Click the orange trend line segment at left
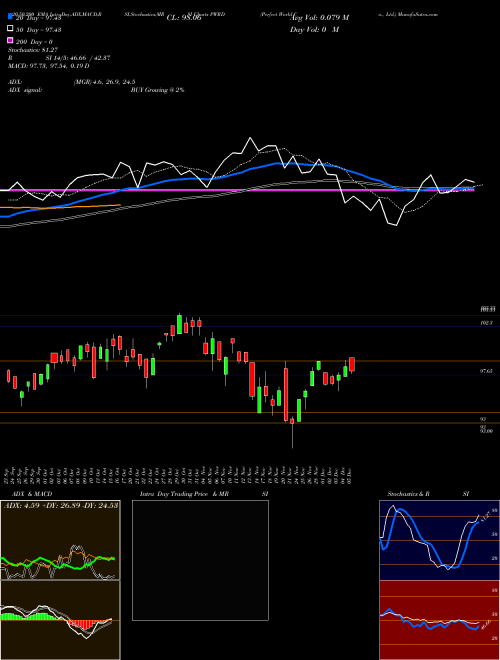Viewport: 500px width, 660px height. [60, 206]
